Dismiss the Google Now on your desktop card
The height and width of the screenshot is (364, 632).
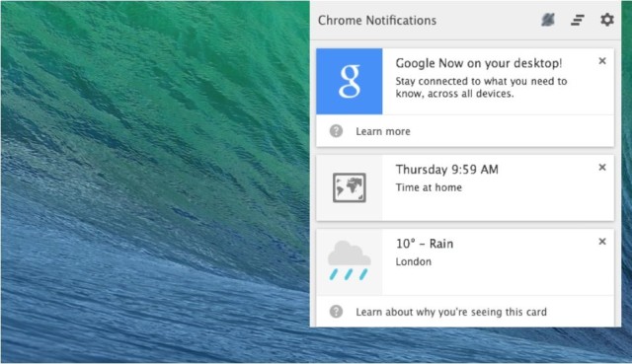(x=602, y=61)
